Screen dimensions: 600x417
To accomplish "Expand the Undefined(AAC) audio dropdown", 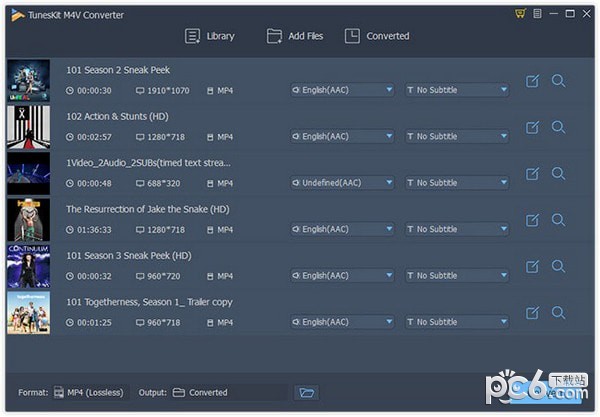I will point(342,183).
